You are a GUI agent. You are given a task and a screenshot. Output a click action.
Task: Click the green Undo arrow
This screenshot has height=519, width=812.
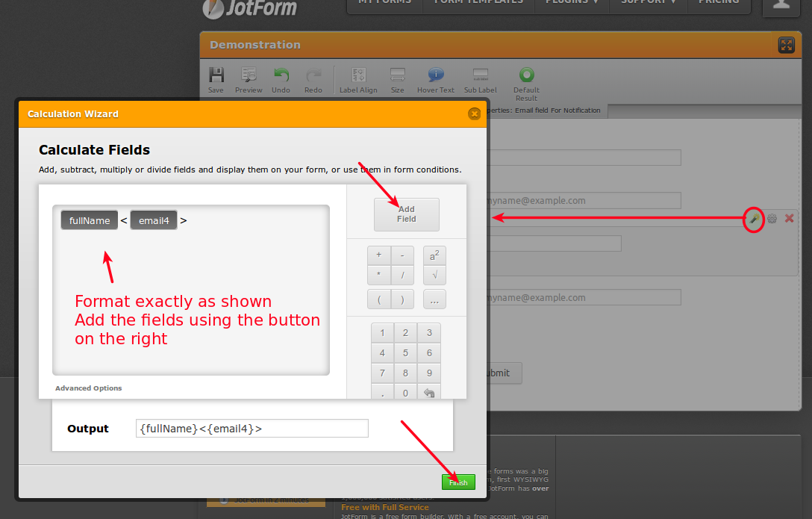[281, 79]
